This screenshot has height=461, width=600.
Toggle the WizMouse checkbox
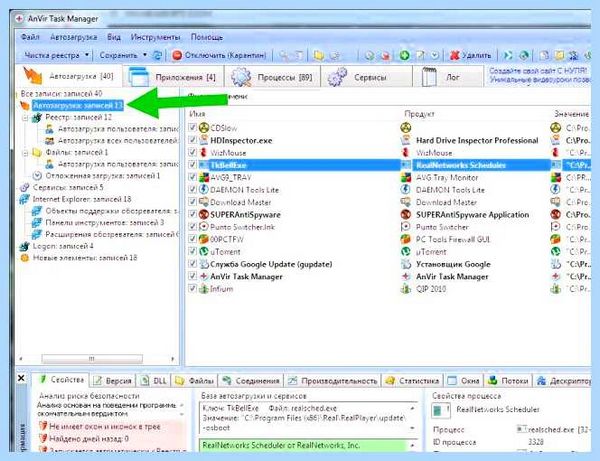click(x=193, y=152)
